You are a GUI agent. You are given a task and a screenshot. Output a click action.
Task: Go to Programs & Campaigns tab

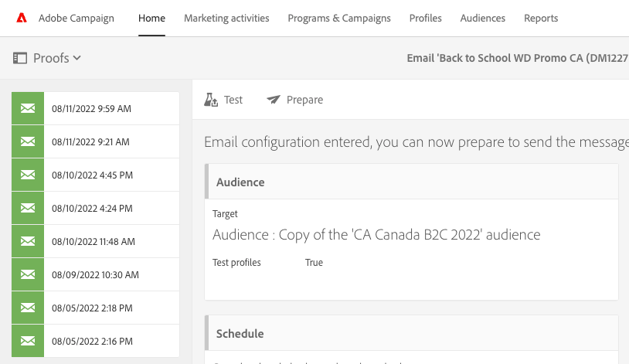[339, 19]
